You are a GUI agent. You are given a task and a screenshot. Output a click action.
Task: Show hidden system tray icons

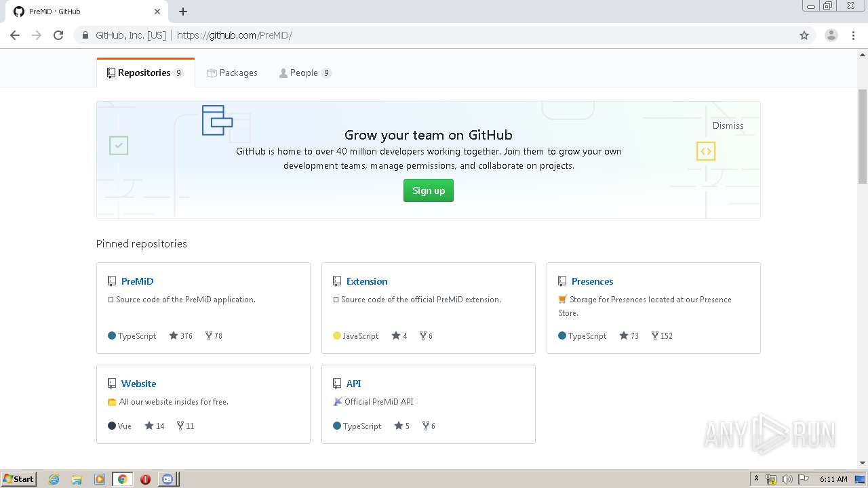(756, 479)
